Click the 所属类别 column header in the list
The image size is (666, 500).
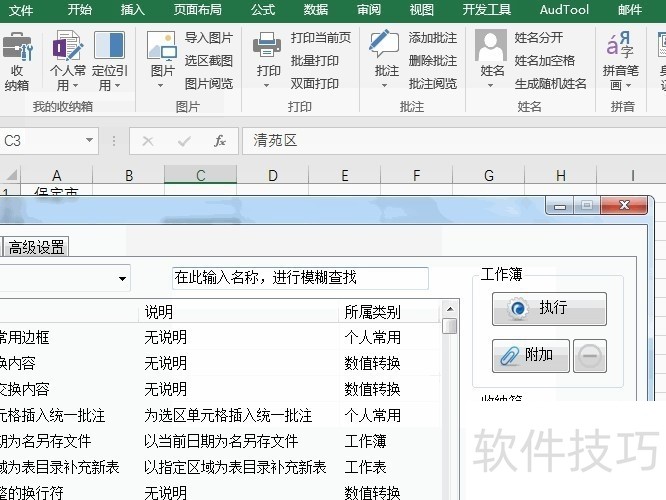(389, 312)
